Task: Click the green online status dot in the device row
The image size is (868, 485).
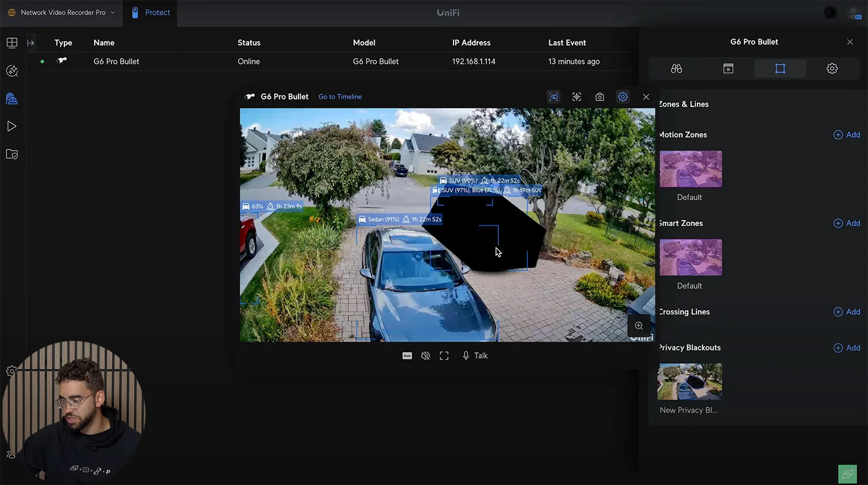Action: pos(42,61)
